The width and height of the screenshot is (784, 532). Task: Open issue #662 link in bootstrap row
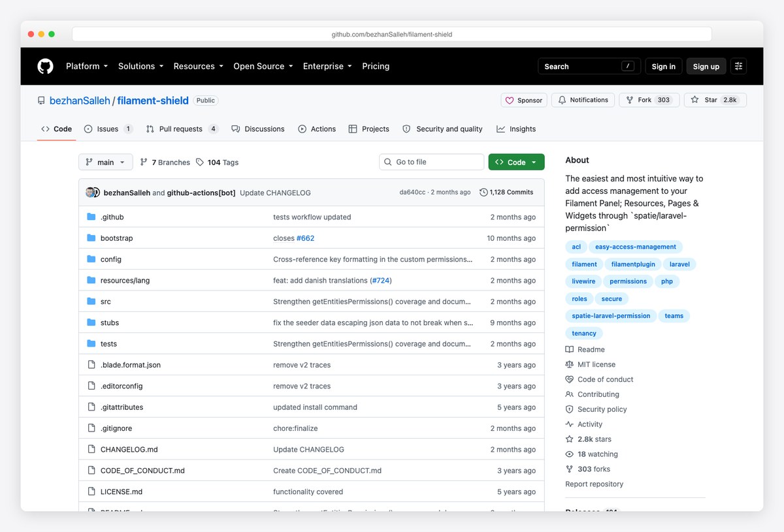pyautogui.click(x=305, y=238)
